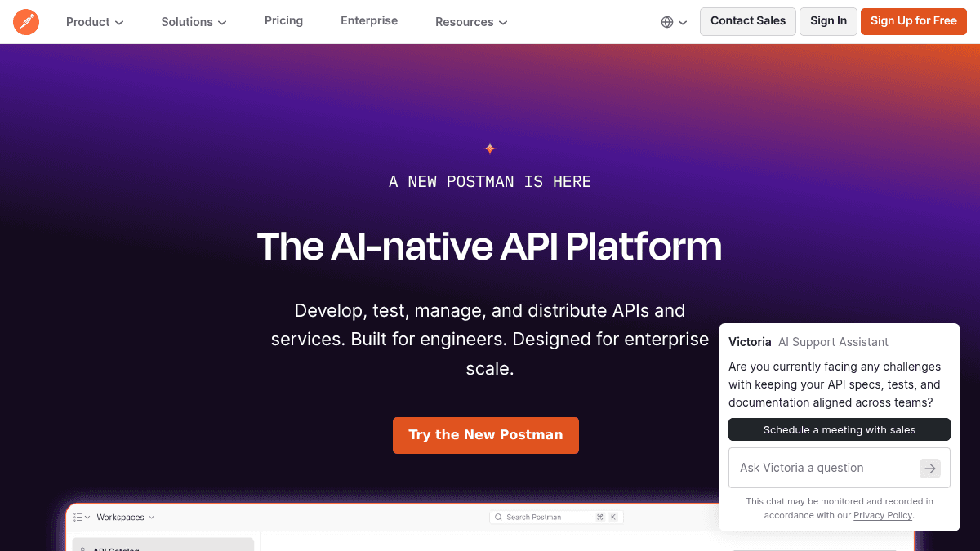Click 'A NEW POSTMAN IS HERE' text
Screen dimensions: 980x551
pos(490,182)
